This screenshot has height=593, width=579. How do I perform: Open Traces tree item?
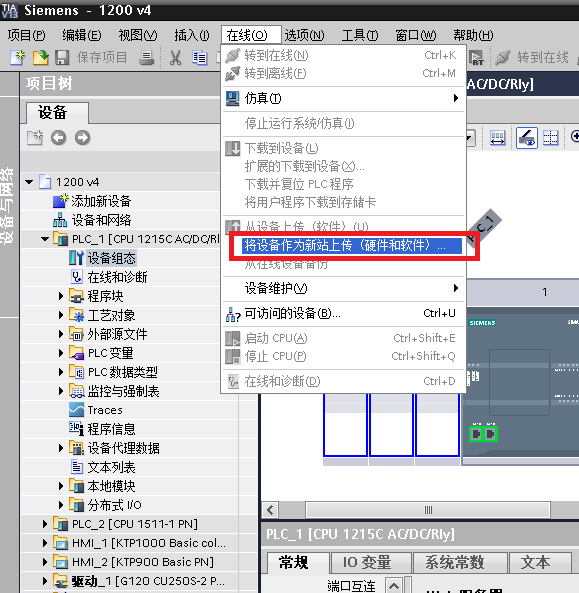pos(105,410)
